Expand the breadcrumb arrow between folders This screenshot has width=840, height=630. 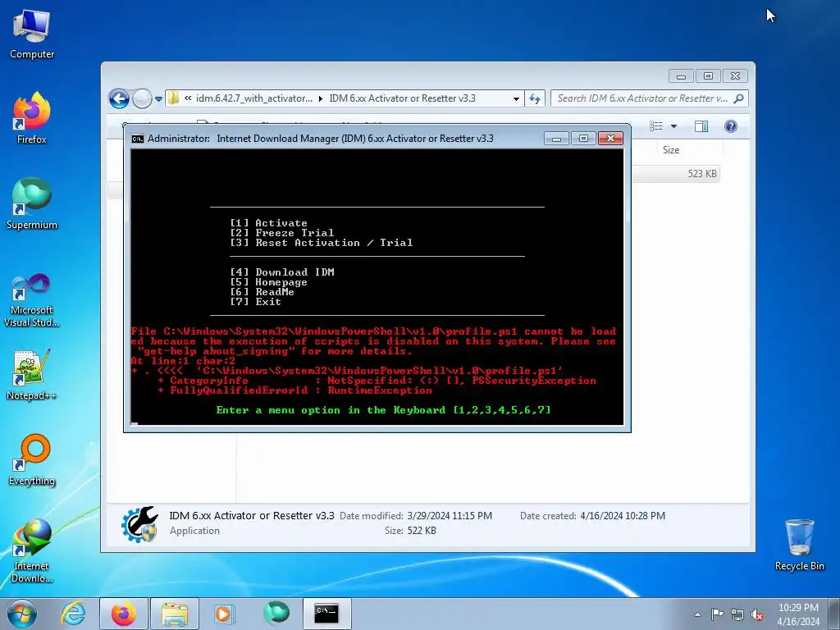tap(321, 98)
